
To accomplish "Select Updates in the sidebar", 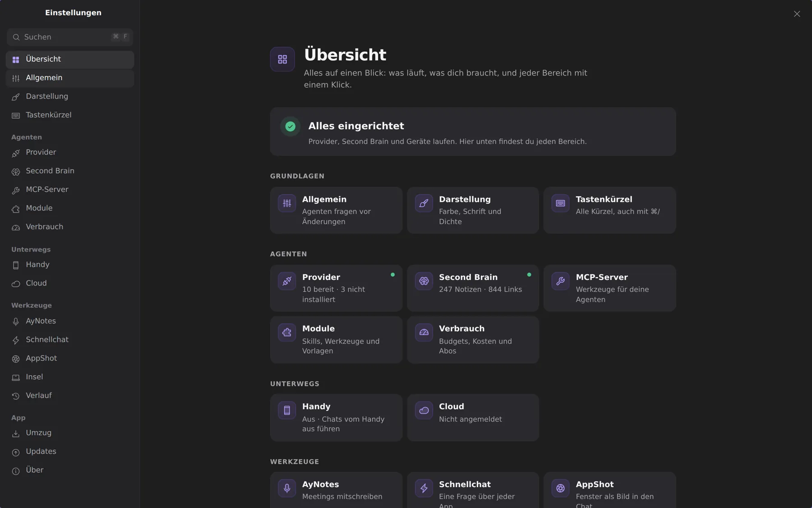I will tap(70, 452).
